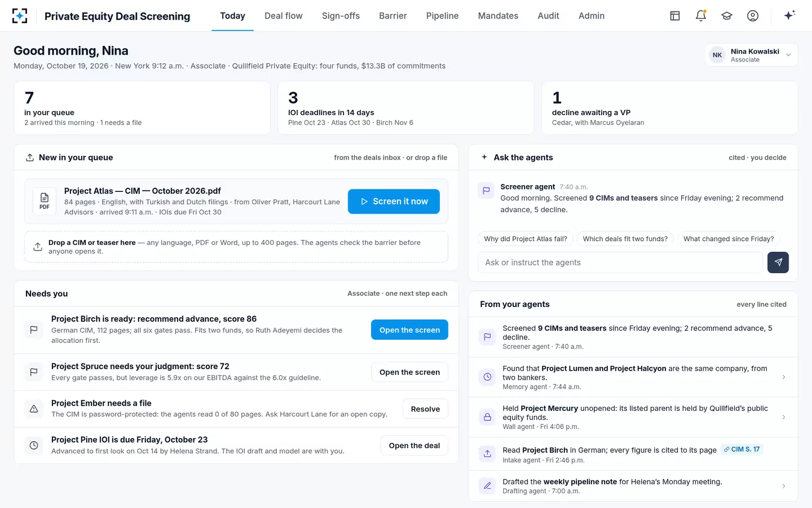Expand the weekly pipeline note item

pos(784,486)
